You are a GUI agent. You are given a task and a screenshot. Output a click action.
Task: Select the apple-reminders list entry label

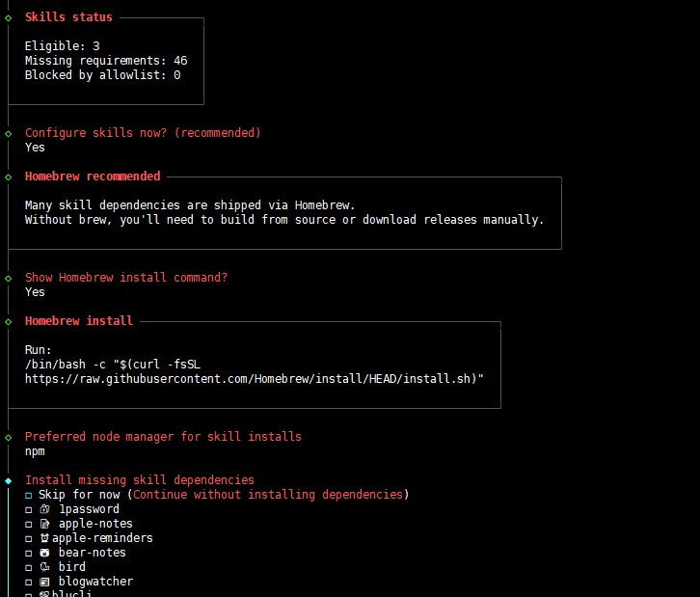102,538
